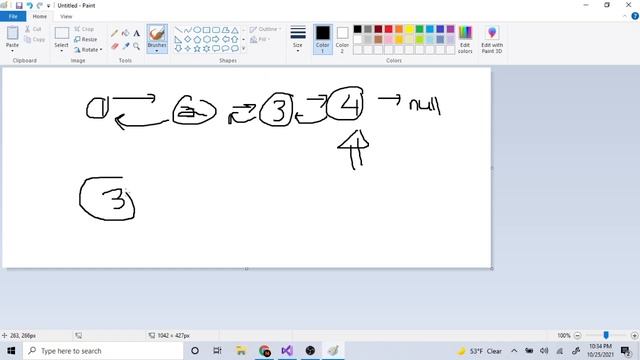This screenshot has width=640, height=360.
Task: Select the Fill with color bucket tool
Action: tap(125, 33)
